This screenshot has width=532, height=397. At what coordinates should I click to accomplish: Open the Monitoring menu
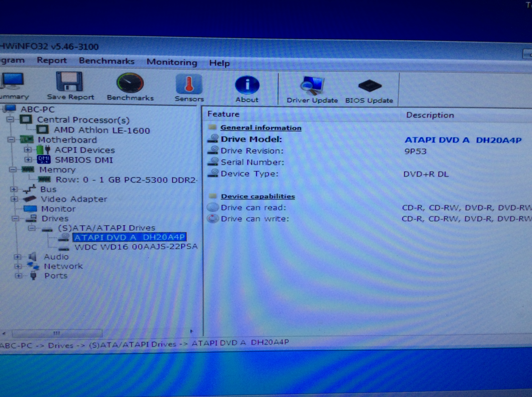point(172,62)
